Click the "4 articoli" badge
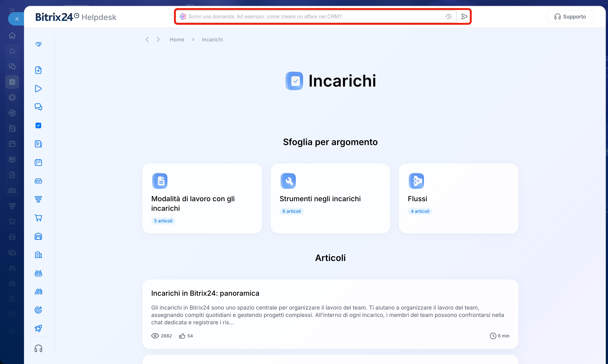The image size is (608, 364). click(420, 211)
